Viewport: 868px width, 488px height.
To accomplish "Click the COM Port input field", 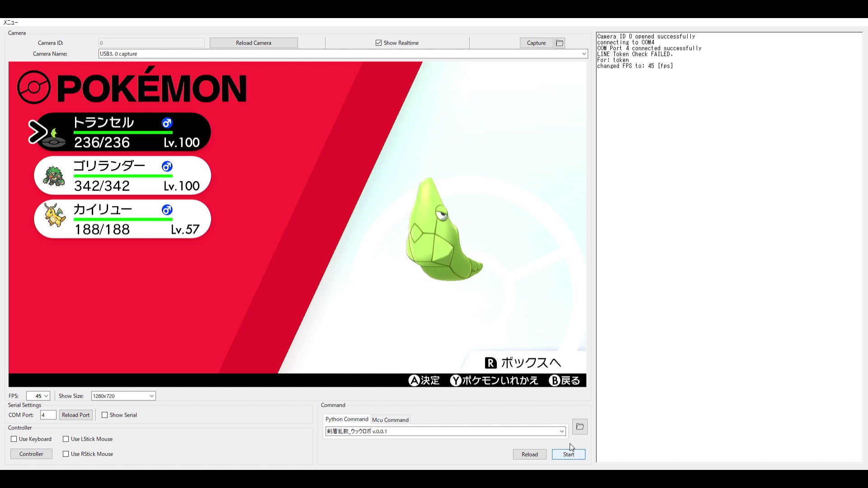I will [48, 415].
